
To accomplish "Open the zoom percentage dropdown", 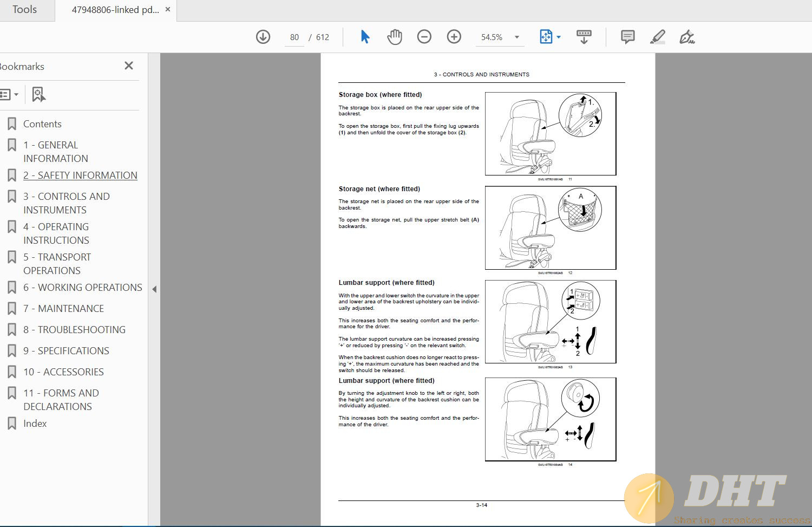I will click(517, 37).
